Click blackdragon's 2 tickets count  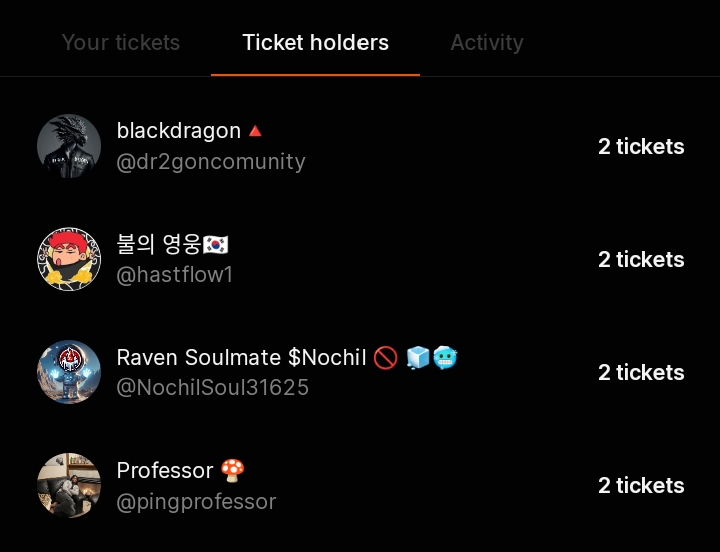tap(641, 146)
